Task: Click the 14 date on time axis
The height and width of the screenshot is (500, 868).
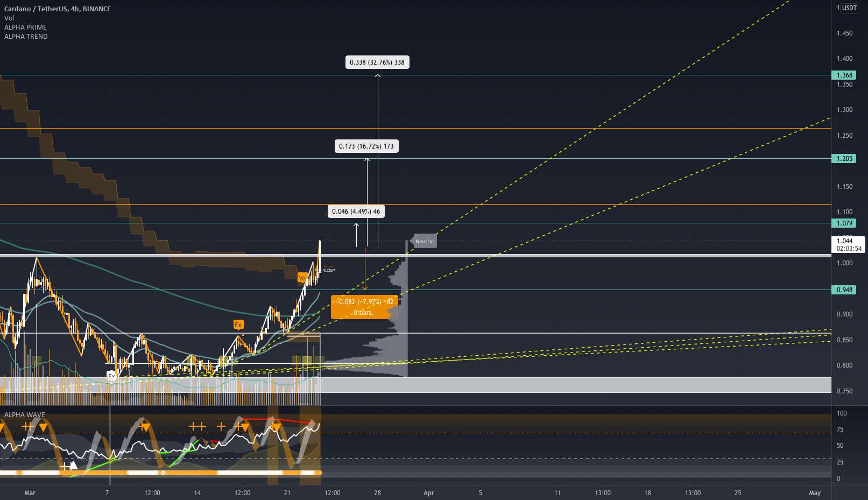Action: (197, 493)
